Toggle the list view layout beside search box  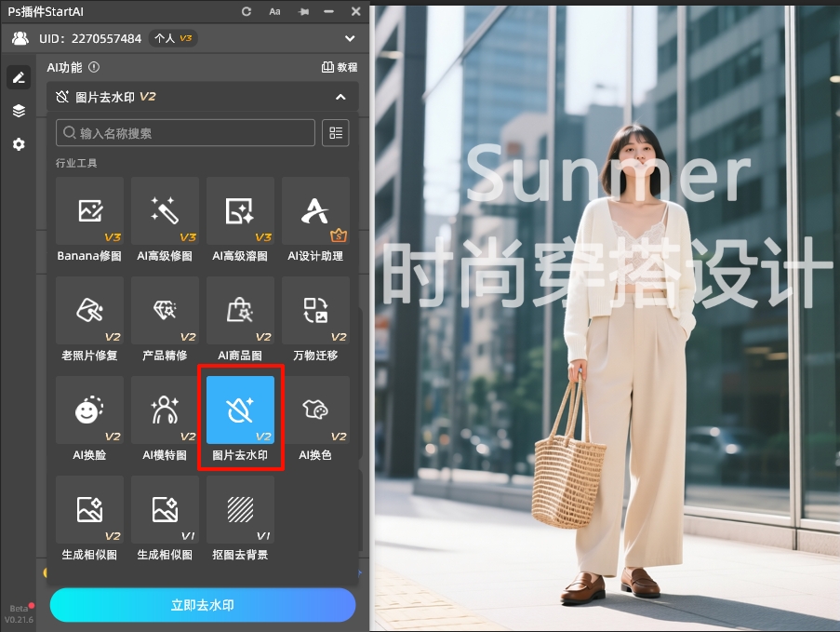click(336, 132)
